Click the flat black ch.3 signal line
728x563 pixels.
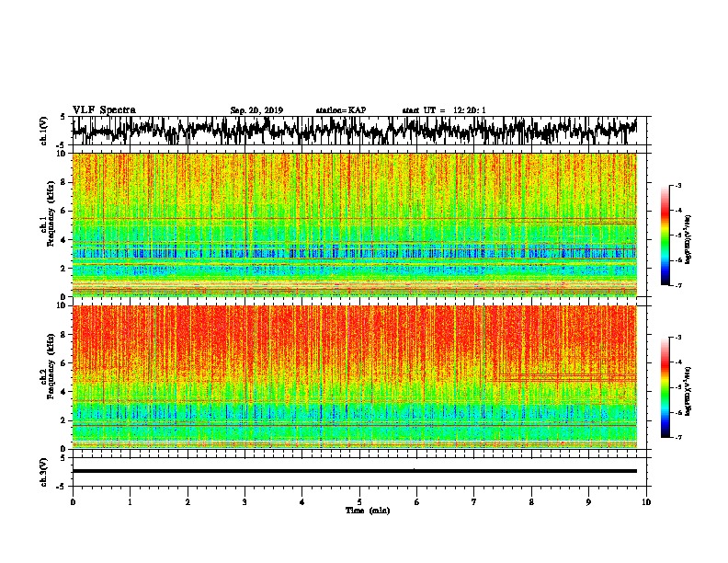354,471
